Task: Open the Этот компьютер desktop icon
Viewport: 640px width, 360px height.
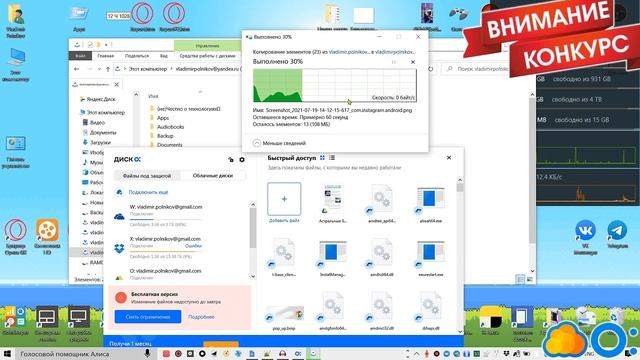Action: [x=16, y=64]
